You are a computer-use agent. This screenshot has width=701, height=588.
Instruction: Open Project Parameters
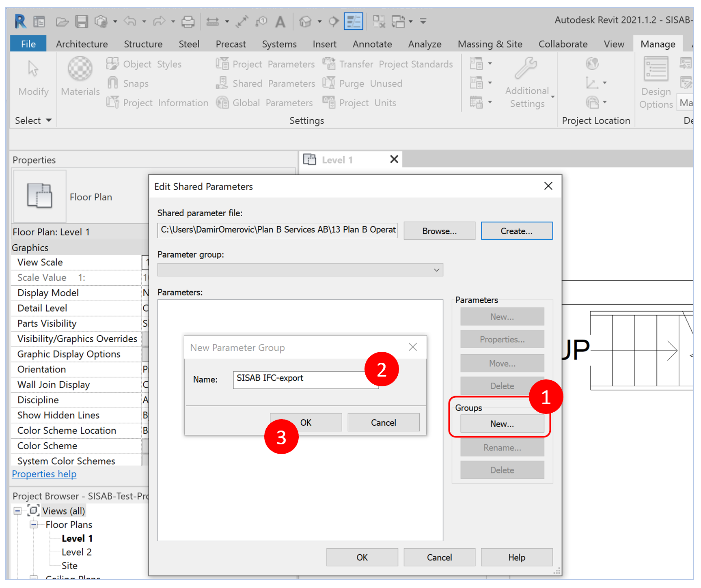click(x=265, y=64)
